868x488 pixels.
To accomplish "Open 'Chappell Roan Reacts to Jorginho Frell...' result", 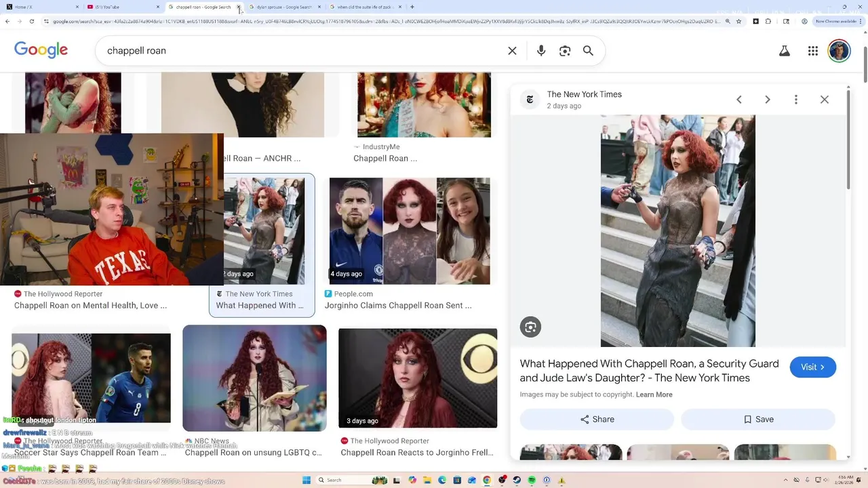I will pyautogui.click(x=417, y=453).
